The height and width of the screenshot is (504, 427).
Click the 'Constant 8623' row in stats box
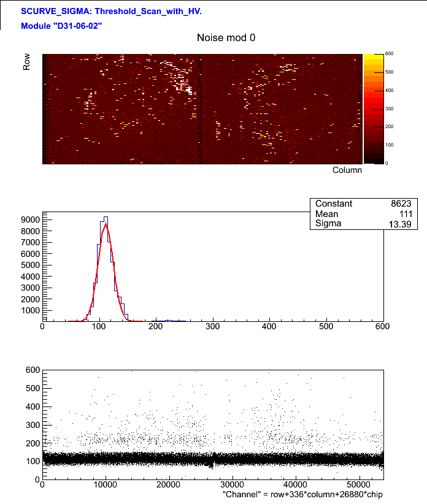363,204
